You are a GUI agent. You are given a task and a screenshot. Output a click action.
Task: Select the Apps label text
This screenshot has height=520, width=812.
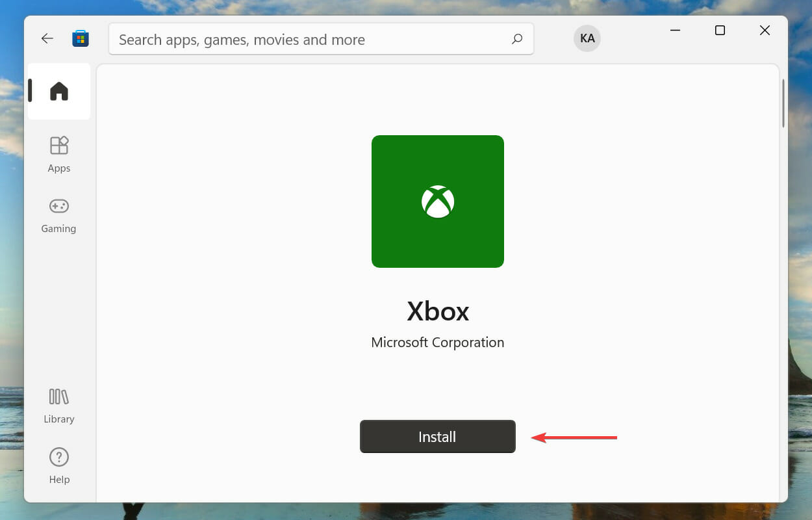click(x=58, y=168)
